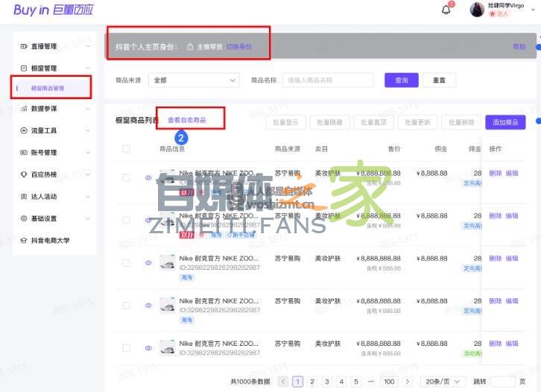
Task: Click the 抖音电商大学 graduation cap icon
Action: tap(24, 241)
